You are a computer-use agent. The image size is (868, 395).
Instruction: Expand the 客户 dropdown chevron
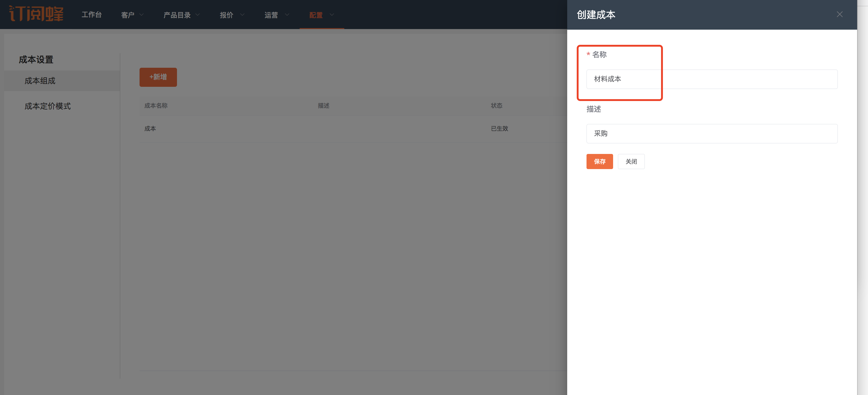pos(142,15)
